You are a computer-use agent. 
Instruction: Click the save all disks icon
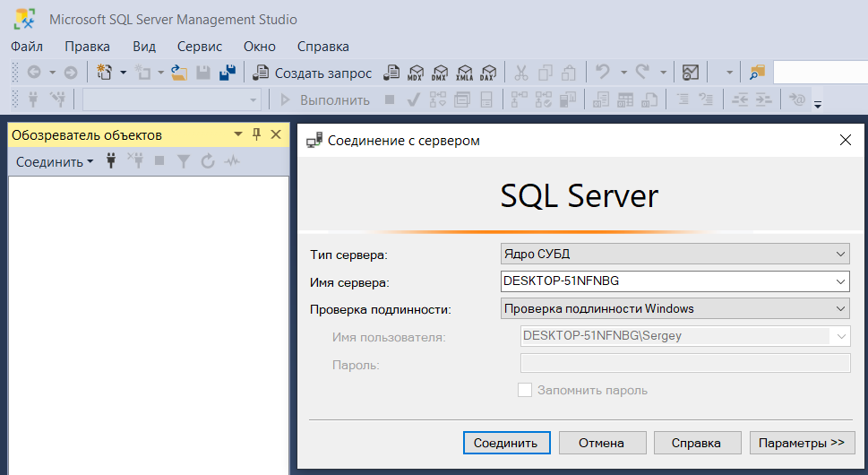[228, 73]
